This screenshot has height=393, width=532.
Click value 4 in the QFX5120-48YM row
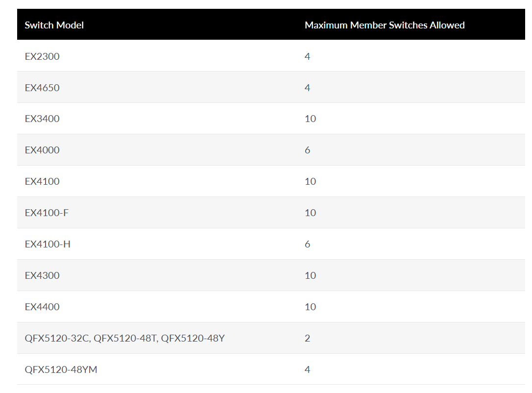(x=307, y=369)
